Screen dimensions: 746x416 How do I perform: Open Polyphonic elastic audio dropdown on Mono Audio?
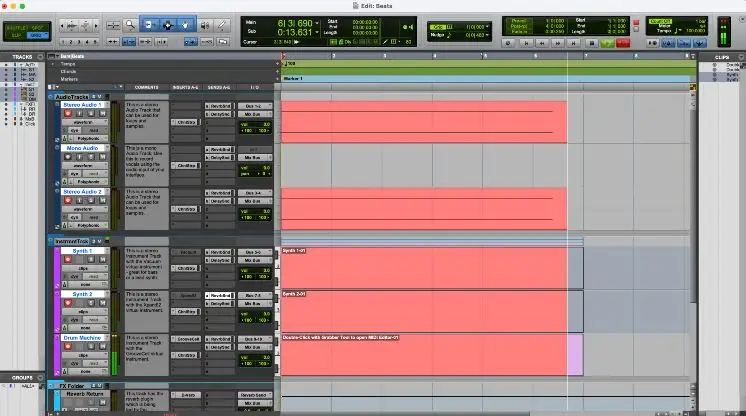[89, 181]
